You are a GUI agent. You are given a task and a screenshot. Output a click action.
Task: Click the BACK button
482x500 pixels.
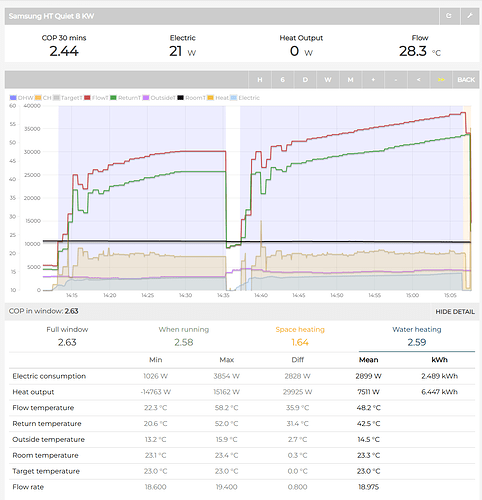(466, 80)
